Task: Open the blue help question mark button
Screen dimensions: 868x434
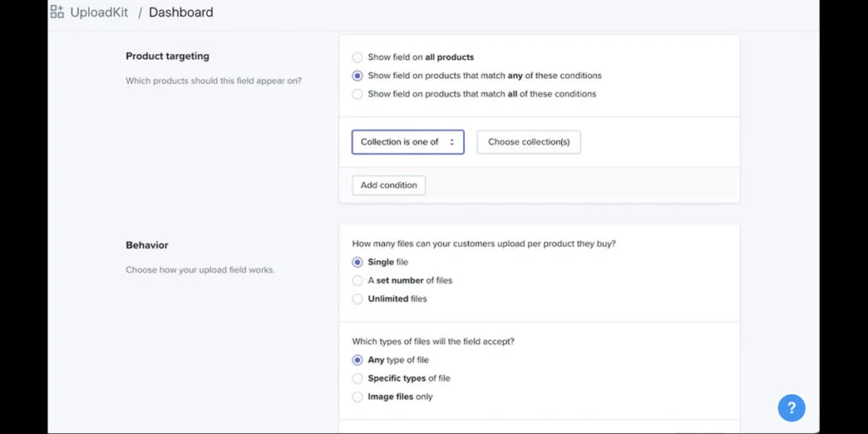Action: click(791, 408)
